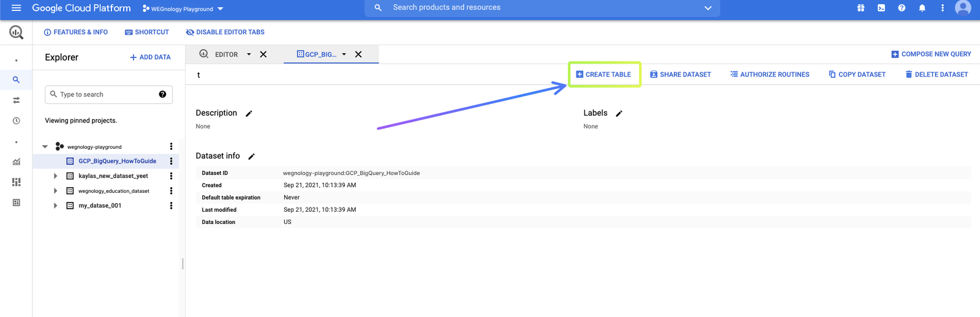Open actions menu for wegnology-playground project
This screenshot has height=317, width=980.
pos(171,147)
